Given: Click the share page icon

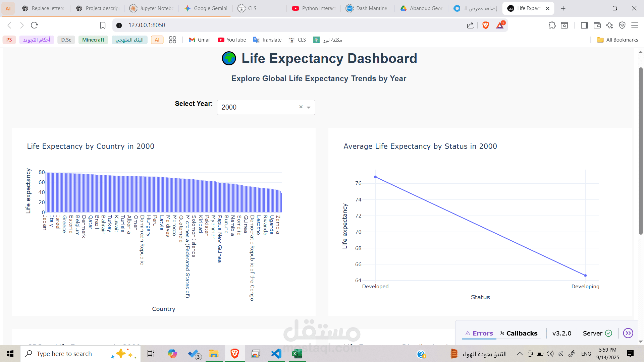Looking at the screenshot, I should tap(470, 25).
